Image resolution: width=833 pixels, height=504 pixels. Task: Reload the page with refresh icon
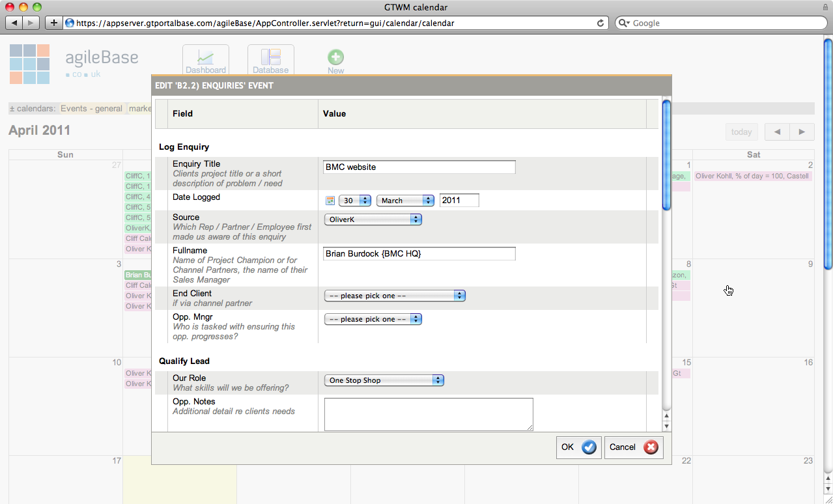coord(600,23)
